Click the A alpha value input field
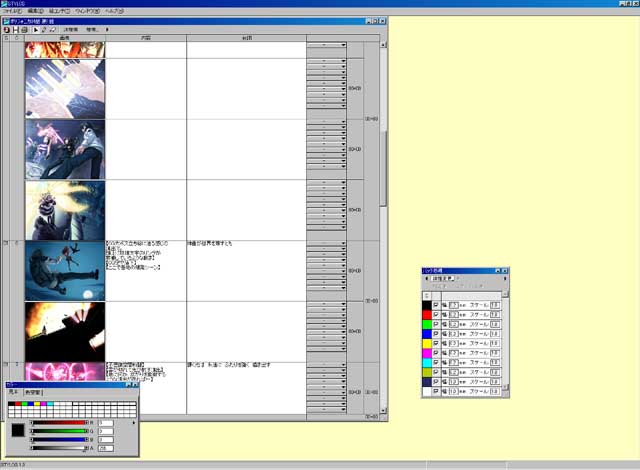 (106, 448)
